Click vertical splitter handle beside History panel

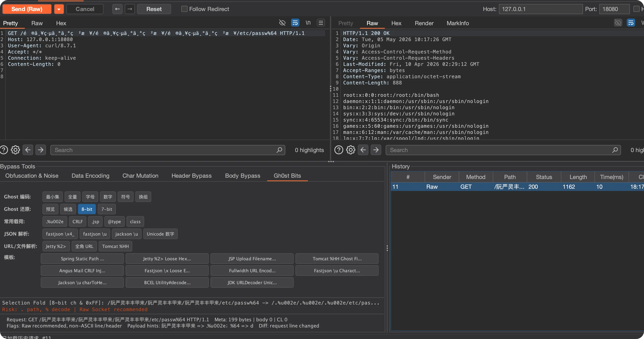pyautogui.click(x=387, y=248)
